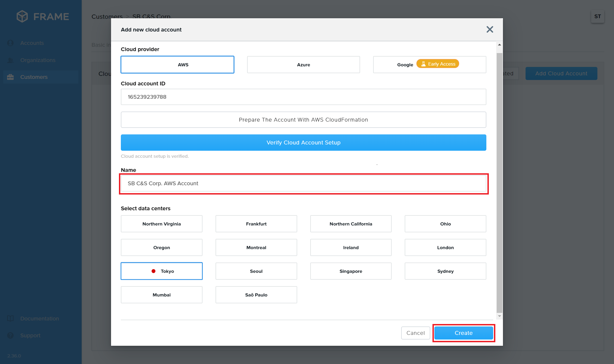Open Customers in the sidebar
This screenshot has width=614, height=364.
(41, 77)
